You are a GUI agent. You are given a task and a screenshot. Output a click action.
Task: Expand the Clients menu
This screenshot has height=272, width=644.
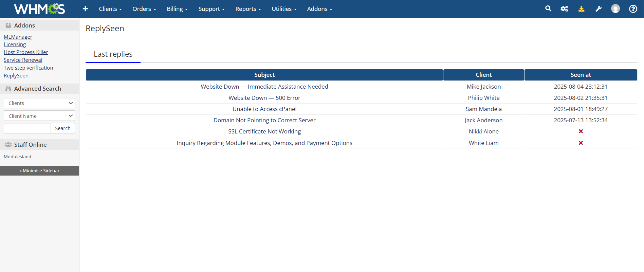[x=110, y=9]
